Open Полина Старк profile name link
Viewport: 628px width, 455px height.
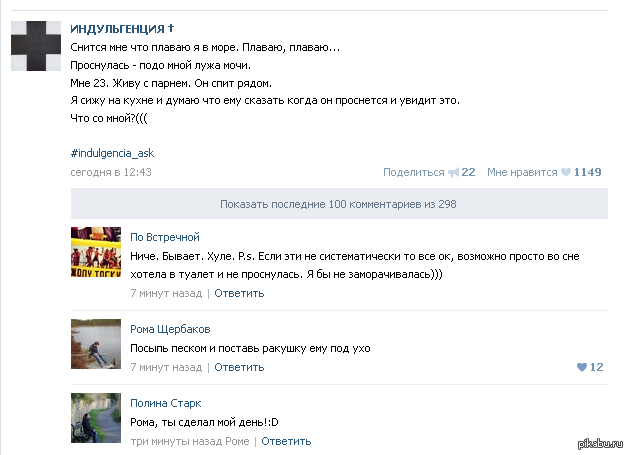pos(166,403)
